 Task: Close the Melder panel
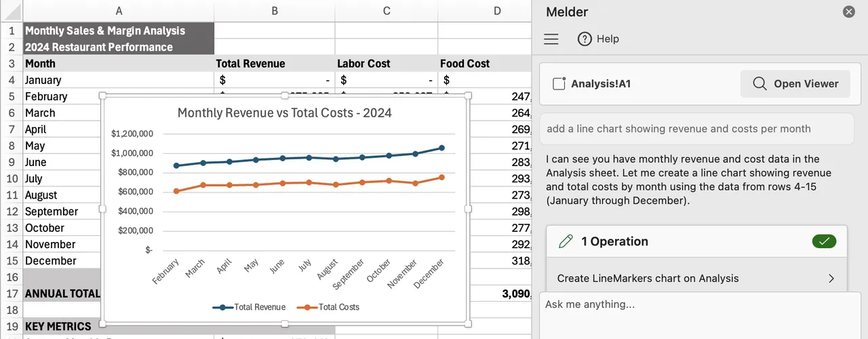pyautogui.click(x=848, y=12)
